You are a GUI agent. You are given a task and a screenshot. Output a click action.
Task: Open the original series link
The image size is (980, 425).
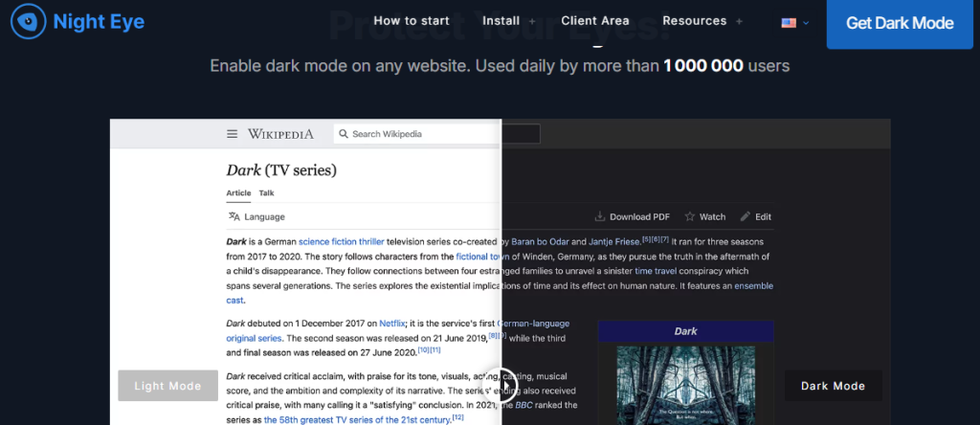pyautogui.click(x=255, y=339)
